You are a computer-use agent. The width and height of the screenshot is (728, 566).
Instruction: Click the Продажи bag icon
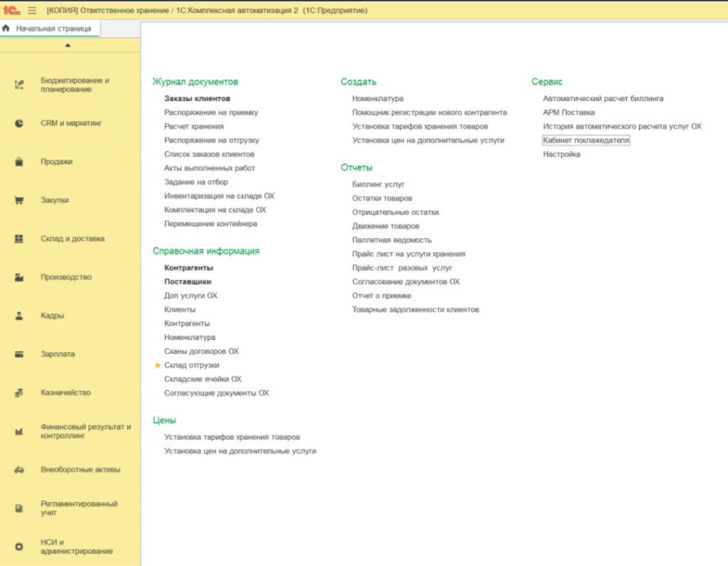tap(19, 162)
